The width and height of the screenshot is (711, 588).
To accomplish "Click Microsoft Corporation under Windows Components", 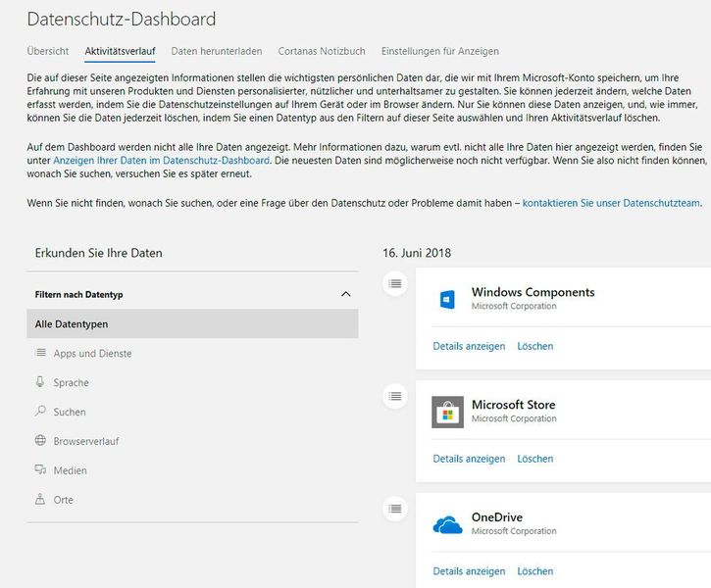I will pos(514,306).
